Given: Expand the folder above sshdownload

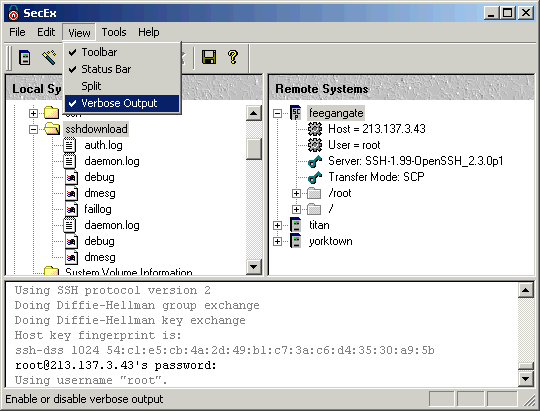Looking at the screenshot, I should [33, 113].
